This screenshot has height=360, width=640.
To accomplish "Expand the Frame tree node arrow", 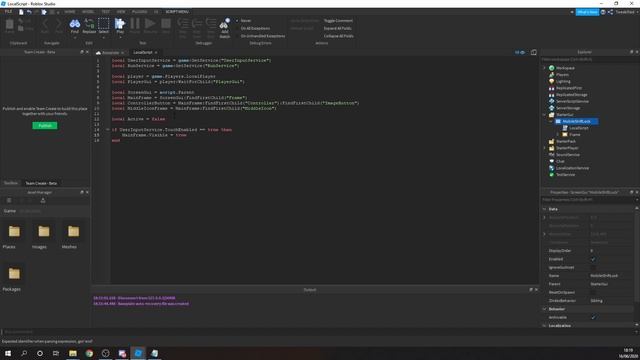I will coord(558,134).
